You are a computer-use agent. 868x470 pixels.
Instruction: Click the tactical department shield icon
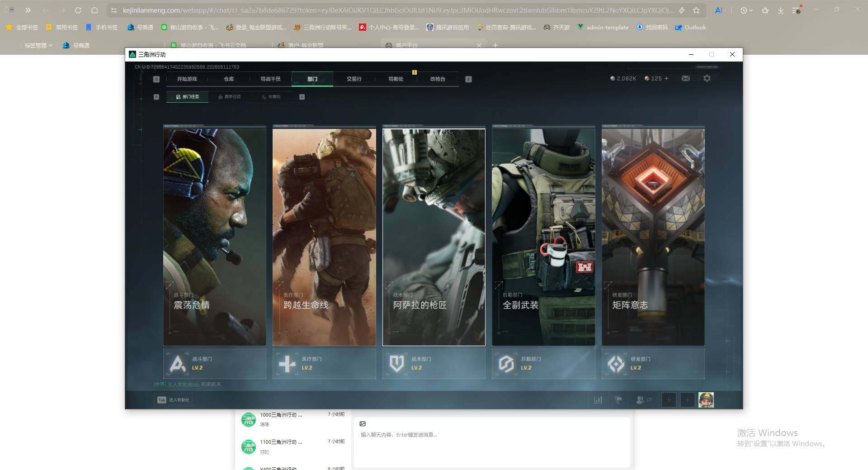pos(396,364)
